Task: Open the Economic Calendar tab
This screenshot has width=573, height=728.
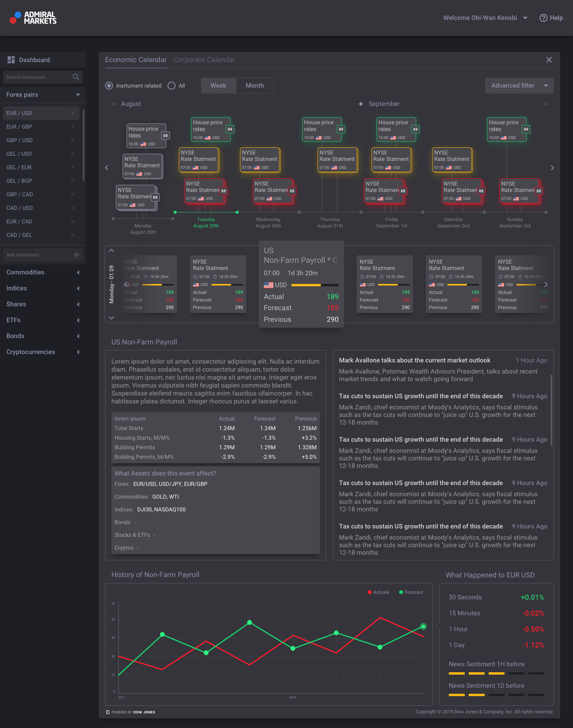Action: pos(136,60)
